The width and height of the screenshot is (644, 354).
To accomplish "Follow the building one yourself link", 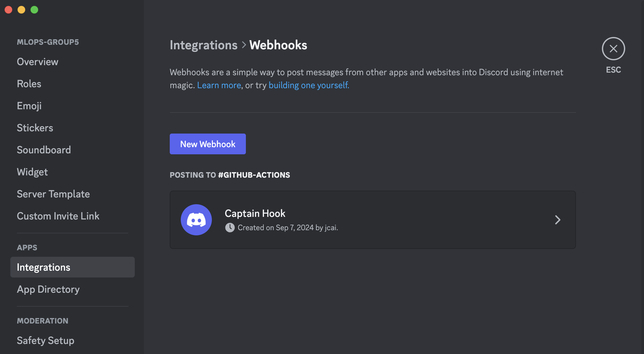I will click(309, 85).
